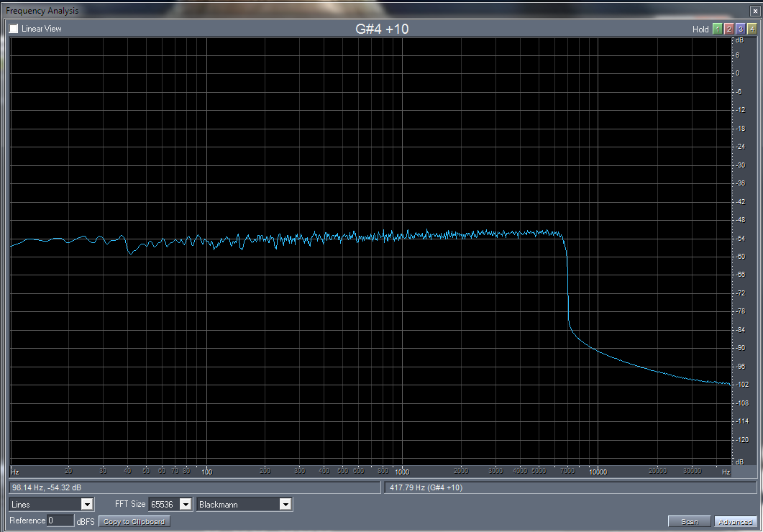The height and width of the screenshot is (532, 763).
Task: Click the -120 dB scale label
Action: pyautogui.click(x=741, y=439)
